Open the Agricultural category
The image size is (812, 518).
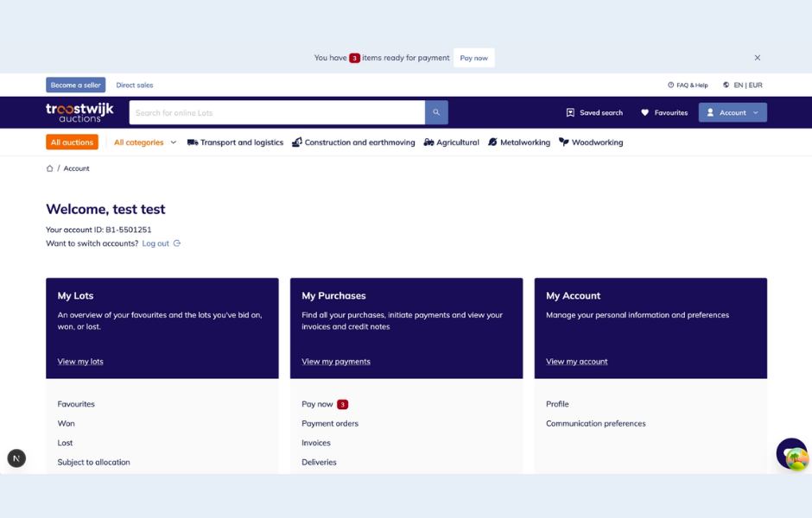pos(451,142)
